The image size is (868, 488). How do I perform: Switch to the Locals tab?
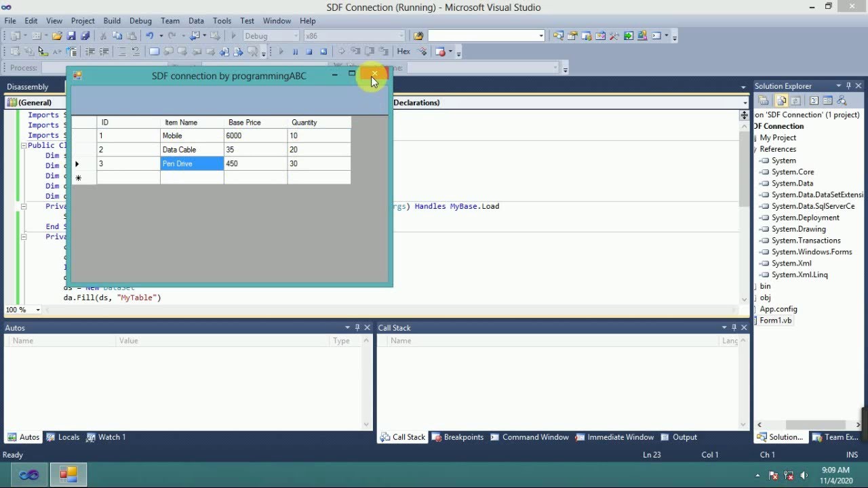[63, 437]
